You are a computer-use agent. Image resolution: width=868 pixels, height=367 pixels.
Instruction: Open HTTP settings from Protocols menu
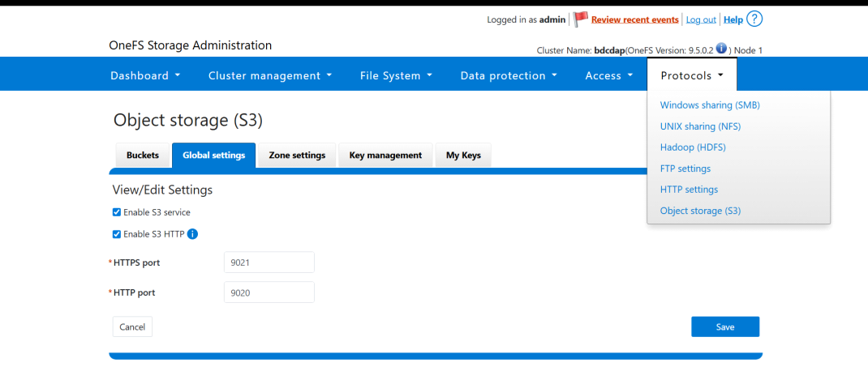click(x=689, y=190)
